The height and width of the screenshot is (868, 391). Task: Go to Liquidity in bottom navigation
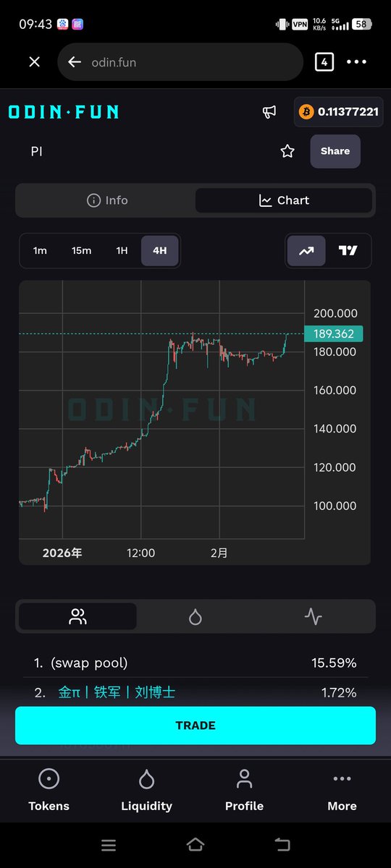pyautogui.click(x=146, y=790)
